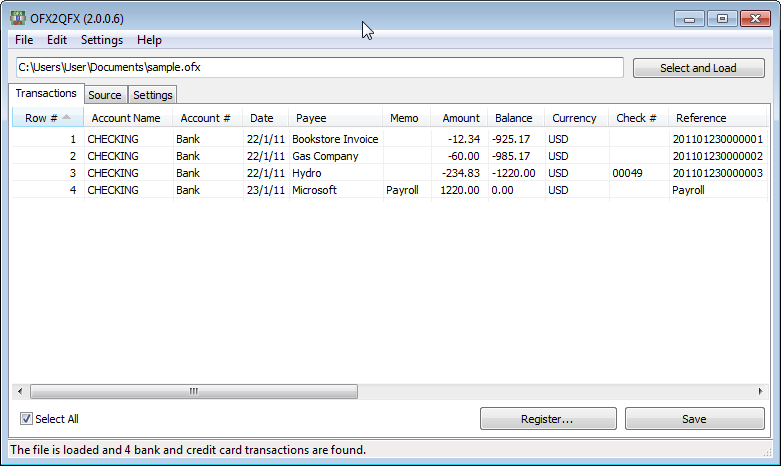The image size is (781, 466).
Task: Click the amount 1220.00
Action: coord(460,190)
